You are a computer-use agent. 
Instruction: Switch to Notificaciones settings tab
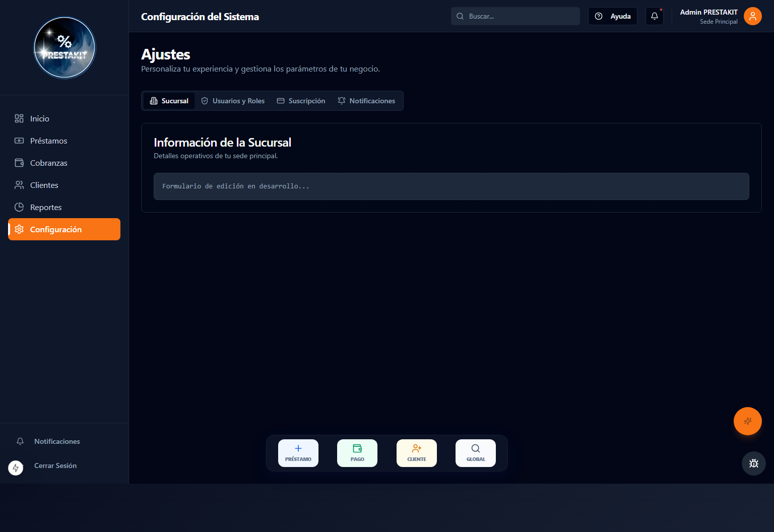pos(366,101)
